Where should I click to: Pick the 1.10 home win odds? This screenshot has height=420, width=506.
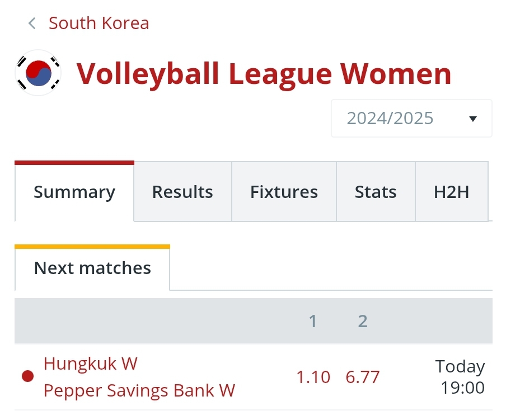click(313, 377)
